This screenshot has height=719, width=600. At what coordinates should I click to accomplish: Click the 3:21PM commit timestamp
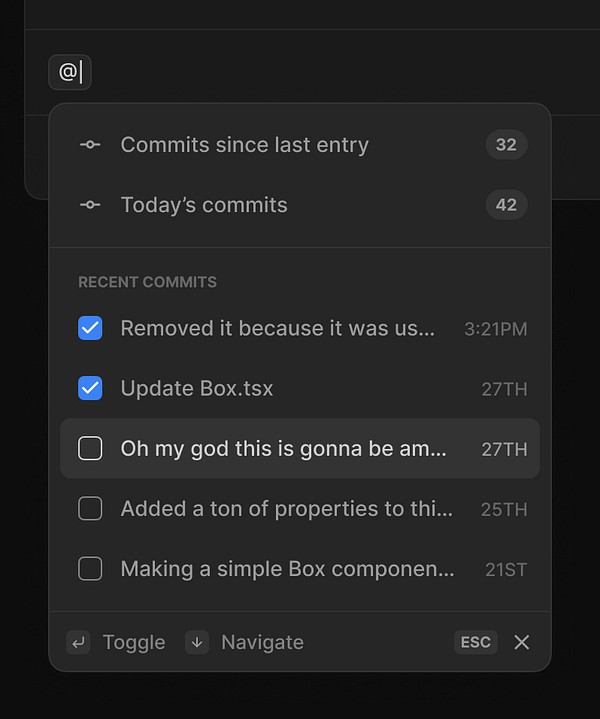pyautogui.click(x=495, y=329)
